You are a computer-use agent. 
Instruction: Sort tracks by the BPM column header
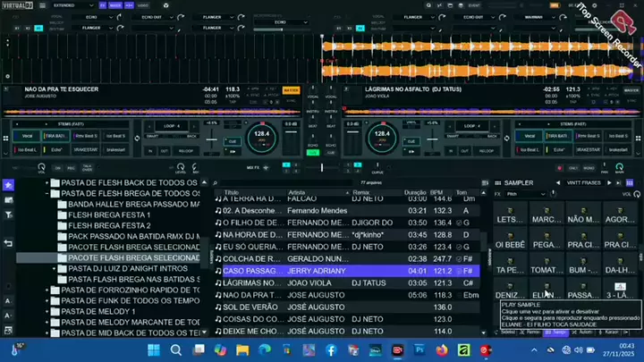tap(438, 192)
